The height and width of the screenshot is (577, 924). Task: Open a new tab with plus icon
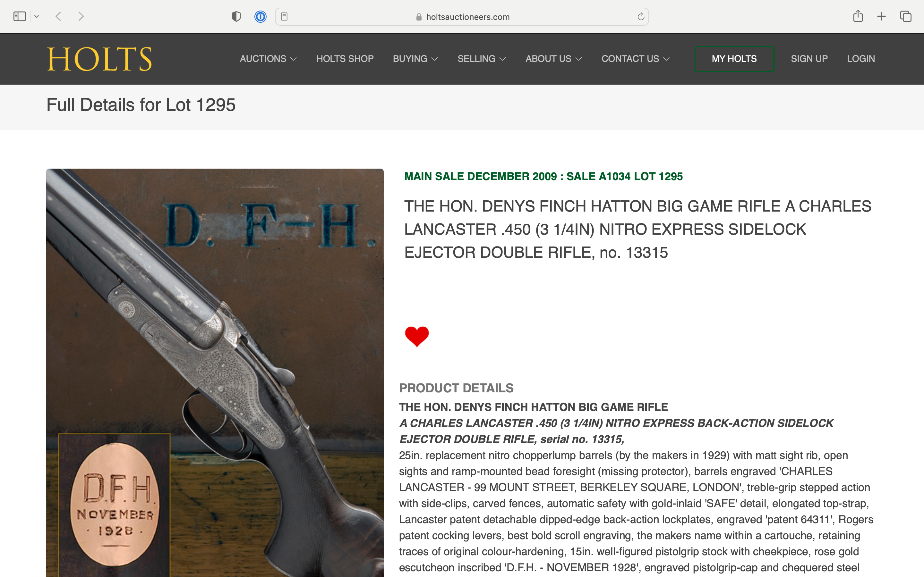click(881, 16)
